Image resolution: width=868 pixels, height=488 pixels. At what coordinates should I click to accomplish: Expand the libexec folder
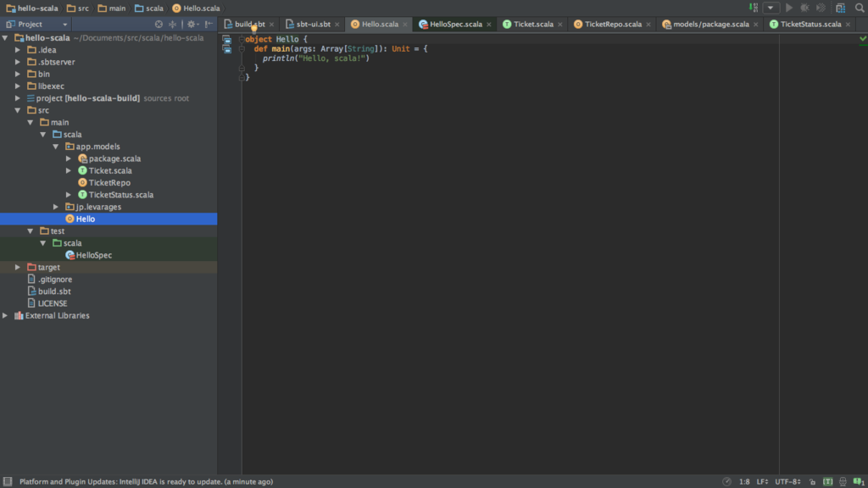[18, 86]
